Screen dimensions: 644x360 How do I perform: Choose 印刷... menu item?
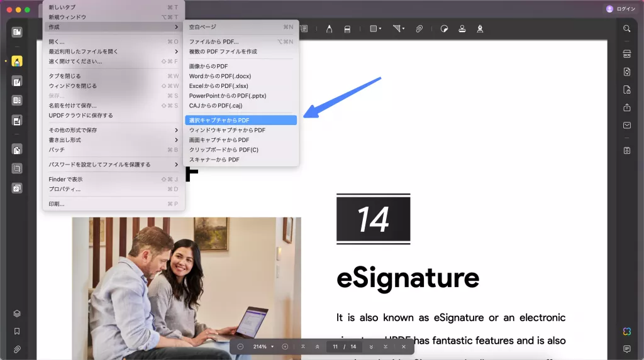(x=114, y=204)
